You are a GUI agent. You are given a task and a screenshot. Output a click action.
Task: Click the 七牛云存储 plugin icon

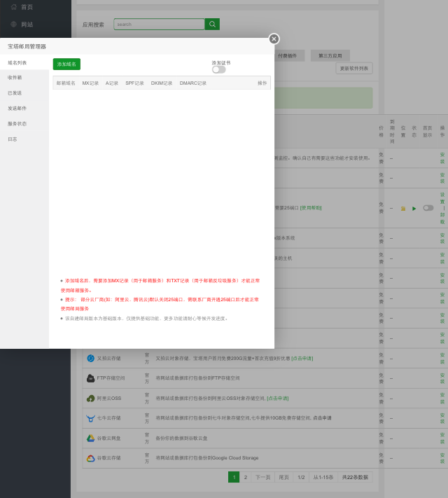90,418
